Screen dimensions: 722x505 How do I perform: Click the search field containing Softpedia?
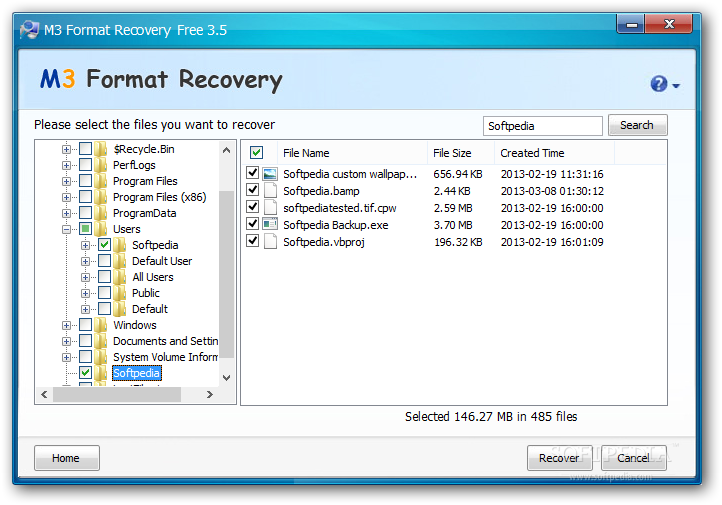click(x=542, y=126)
